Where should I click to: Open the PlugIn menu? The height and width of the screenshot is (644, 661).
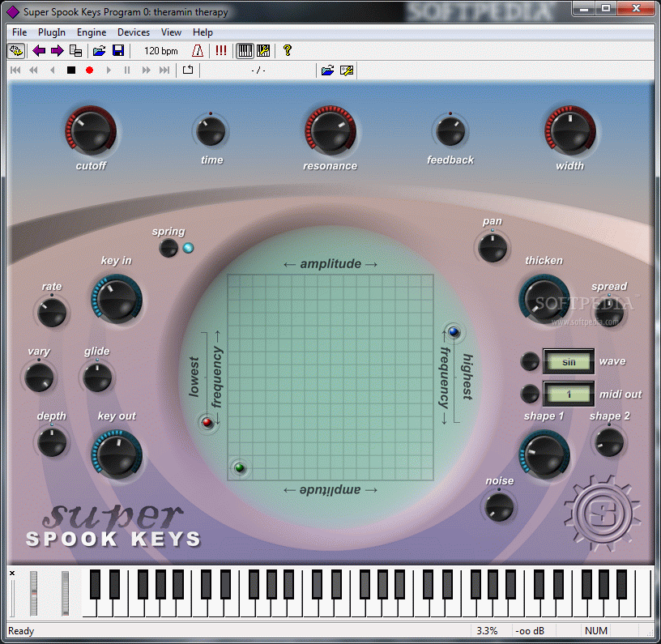click(x=52, y=32)
